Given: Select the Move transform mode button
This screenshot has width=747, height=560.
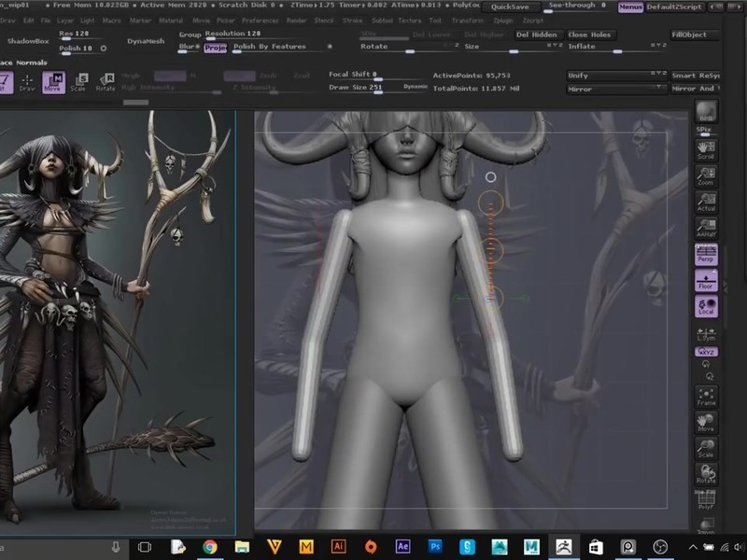Looking at the screenshot, I should tap(53, 82).
